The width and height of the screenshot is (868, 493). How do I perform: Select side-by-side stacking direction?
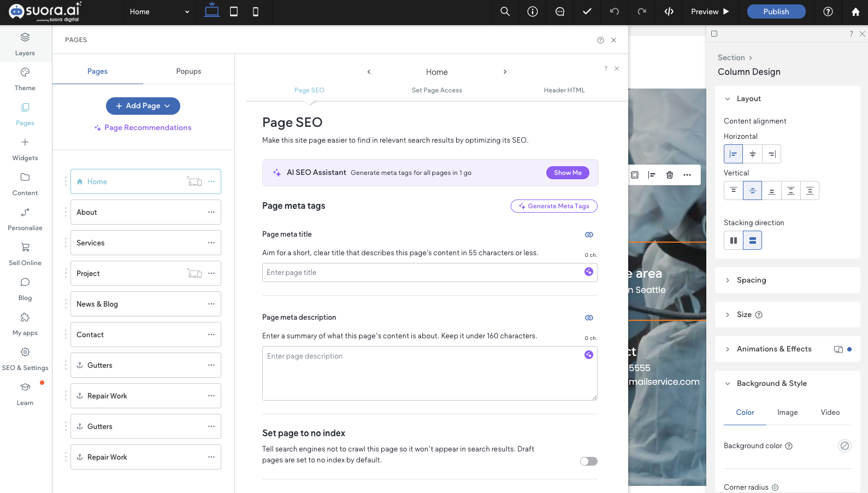click(x=734, y=240)
